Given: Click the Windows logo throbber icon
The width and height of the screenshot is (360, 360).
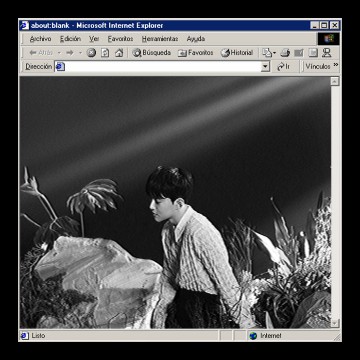Looking at the screenshot, I should pos(329,39).
